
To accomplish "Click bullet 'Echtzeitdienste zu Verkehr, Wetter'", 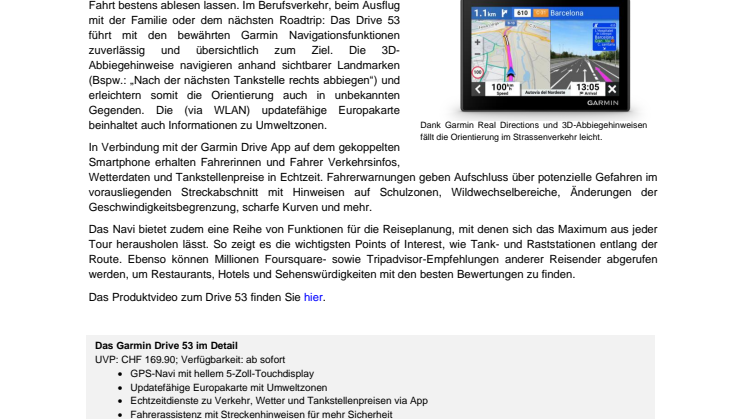I will 279,401.
